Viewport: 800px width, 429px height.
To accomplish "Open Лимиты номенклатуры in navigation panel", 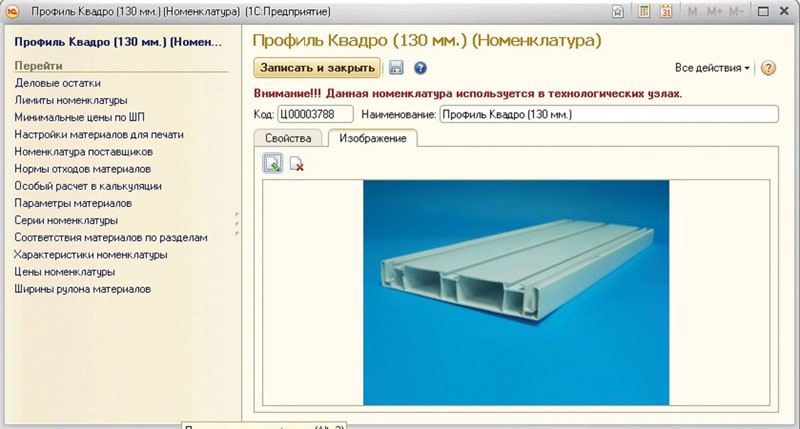I will [x=70, y=100].
